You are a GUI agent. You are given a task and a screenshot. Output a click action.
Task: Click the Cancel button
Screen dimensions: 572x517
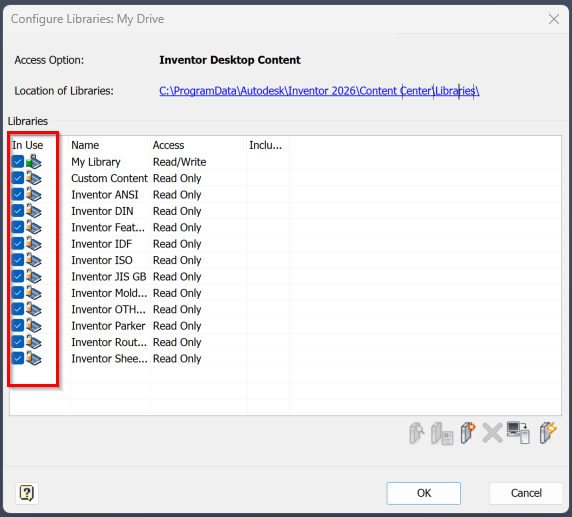click(x=526, y=493)
